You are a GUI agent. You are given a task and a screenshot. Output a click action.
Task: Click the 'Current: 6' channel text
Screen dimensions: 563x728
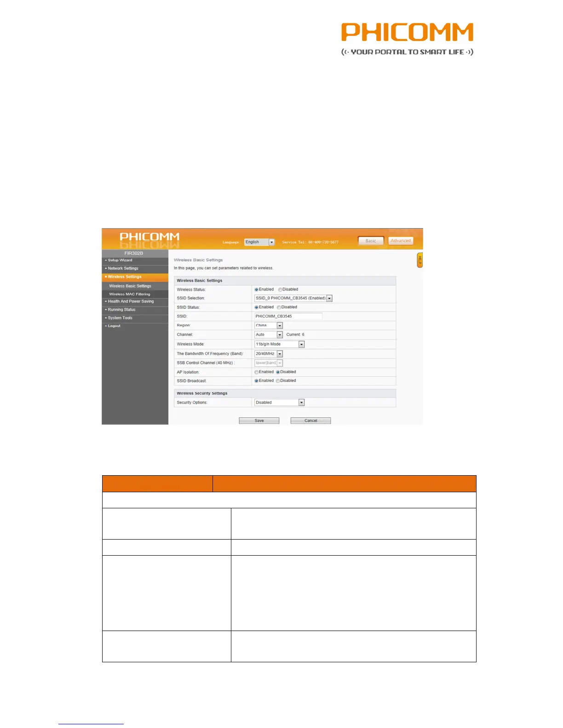click(x=295, y=335)
